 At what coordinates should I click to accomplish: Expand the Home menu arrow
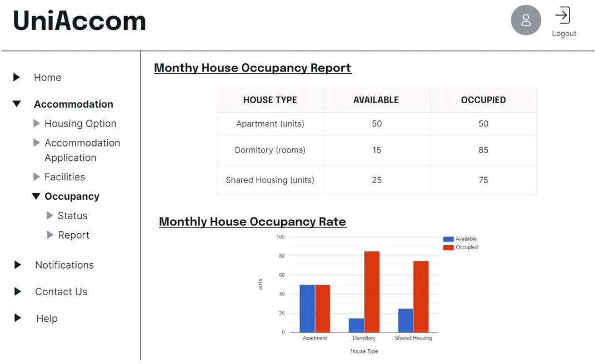pyautogui.click(x=17, y=78)
